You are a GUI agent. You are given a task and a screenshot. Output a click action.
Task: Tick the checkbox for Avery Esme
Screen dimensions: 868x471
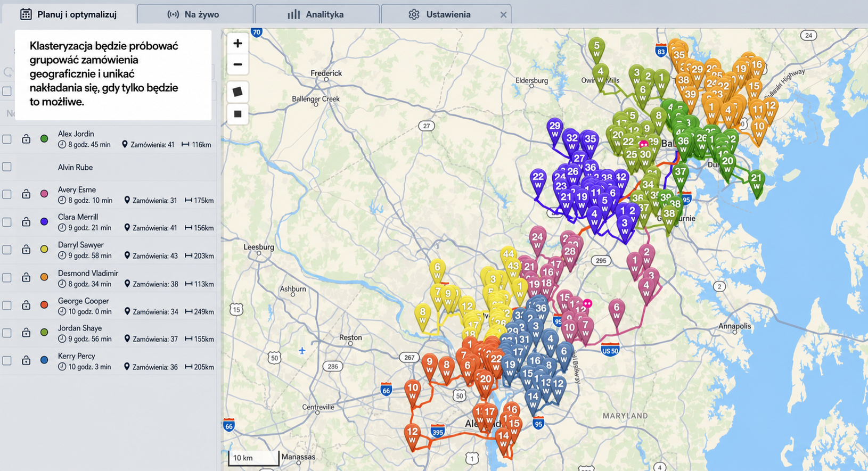[x=7, y=194]
